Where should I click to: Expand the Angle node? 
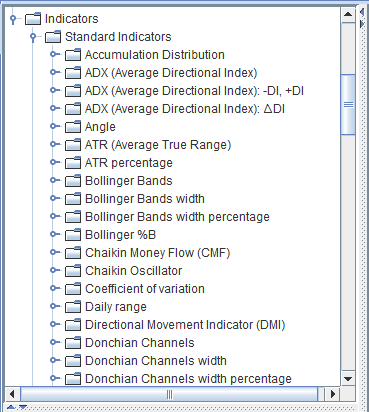(54, 126)
